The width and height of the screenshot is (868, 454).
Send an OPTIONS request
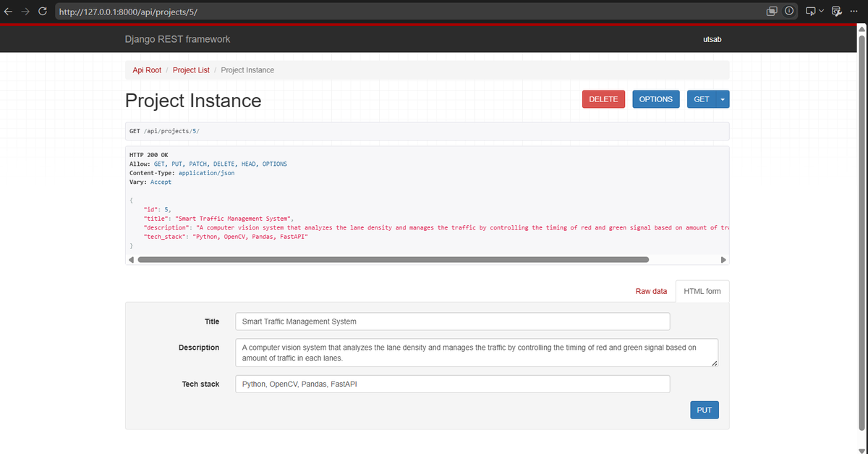[x=656, y=99]
